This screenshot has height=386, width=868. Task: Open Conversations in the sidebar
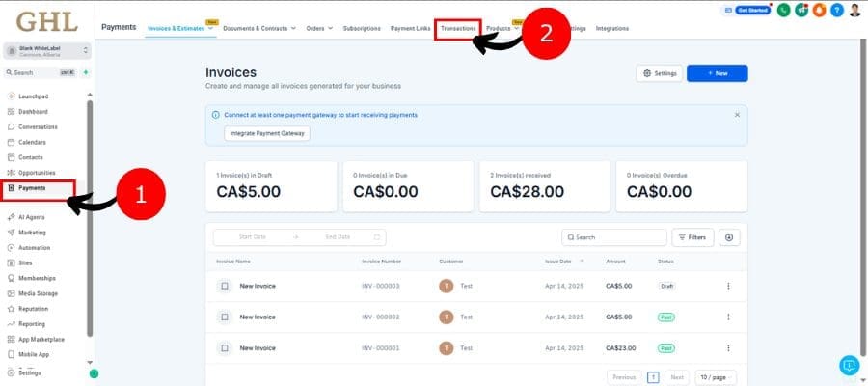pyautogui.click(x=38, y=126)
